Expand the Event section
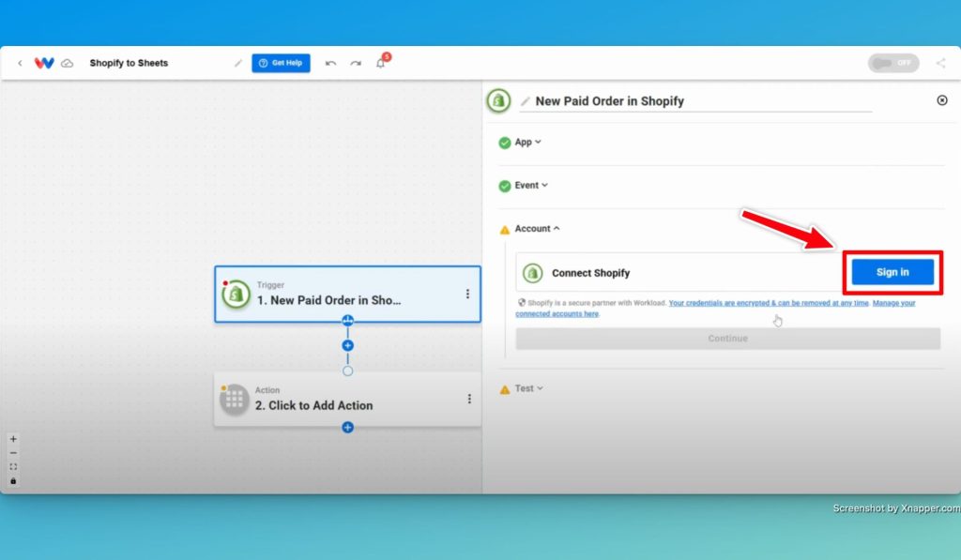961x560 pixels. 531,185
